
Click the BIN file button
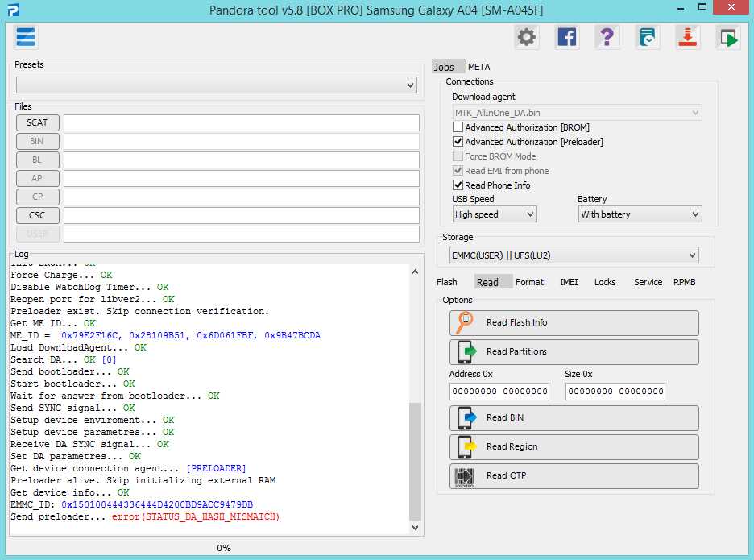[x=38, y=142]
